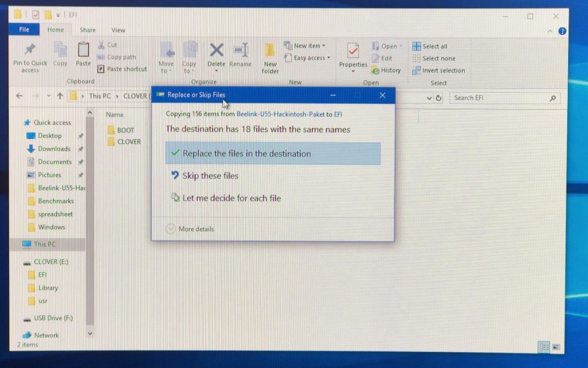588x368 pixels.
Task: Open the blue Help question mark icon
Action: [562, 31]
